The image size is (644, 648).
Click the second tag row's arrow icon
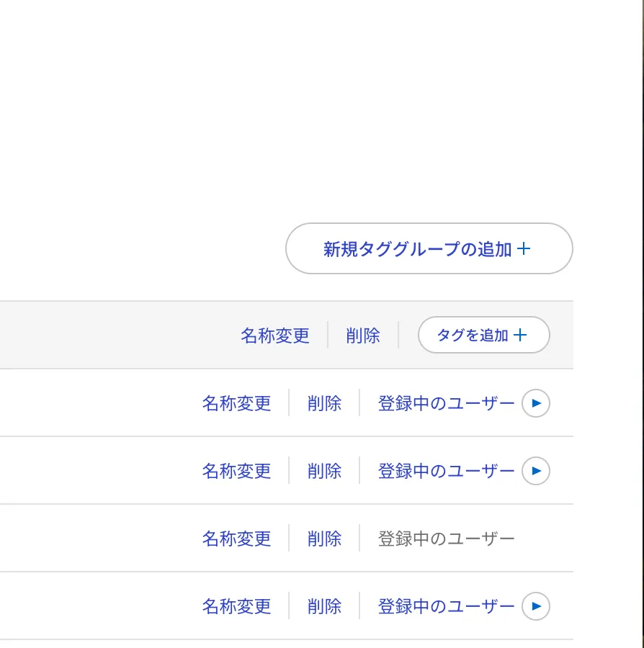coord(536,471)
